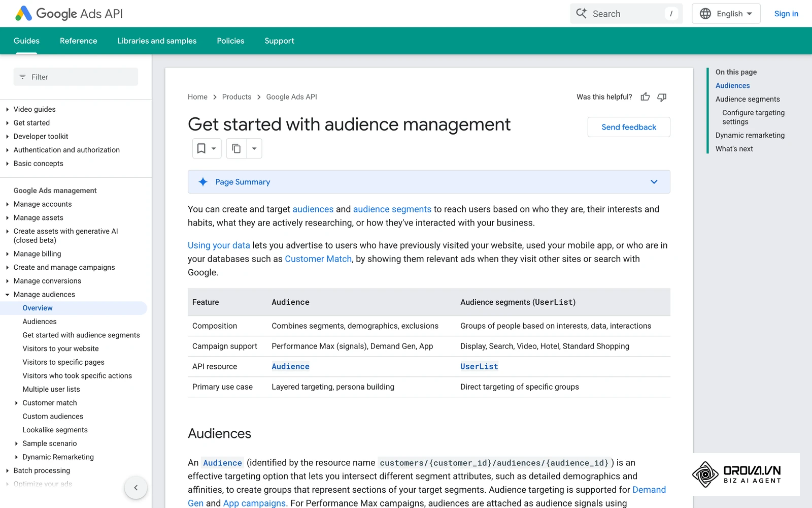The height and width of the screenshot is (508, 812).
Task: Select Visitors to your website in the sidebar
Action: coord(60,348)
